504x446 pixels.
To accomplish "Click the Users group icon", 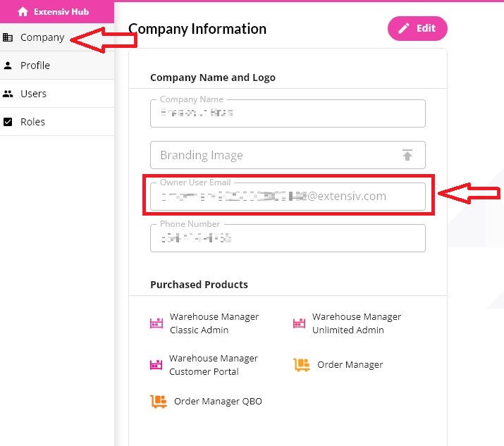I will [x=8, y=94].
